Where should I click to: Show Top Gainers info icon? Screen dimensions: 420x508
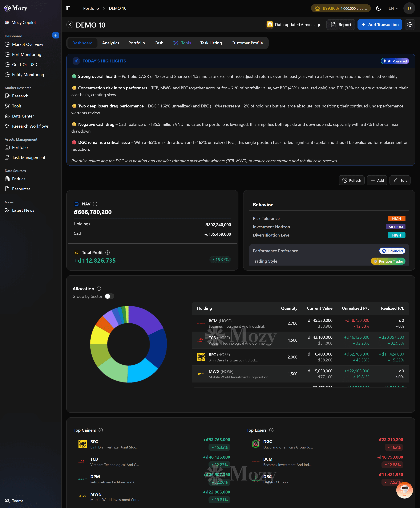(101, 430)
